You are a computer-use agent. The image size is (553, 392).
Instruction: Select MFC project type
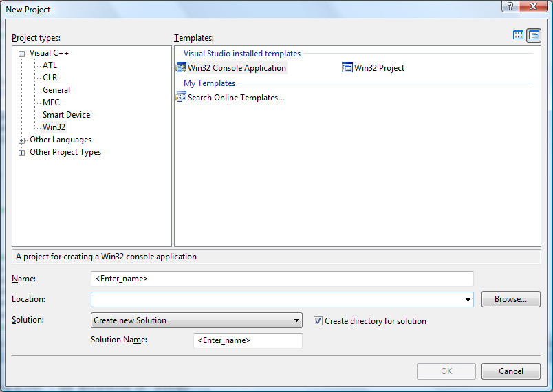[51, 102]
